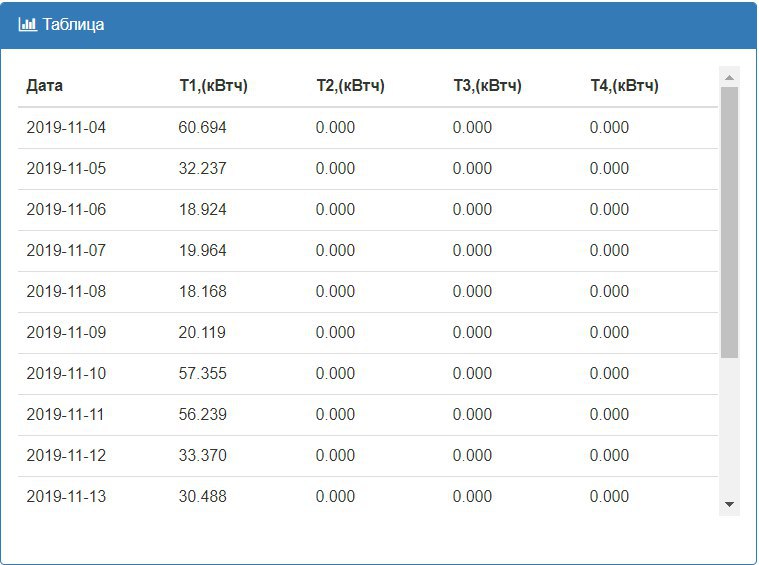Click date cell 2019-11-11
The width and height of the screenshot is (759, 565).
pos(65,414)
